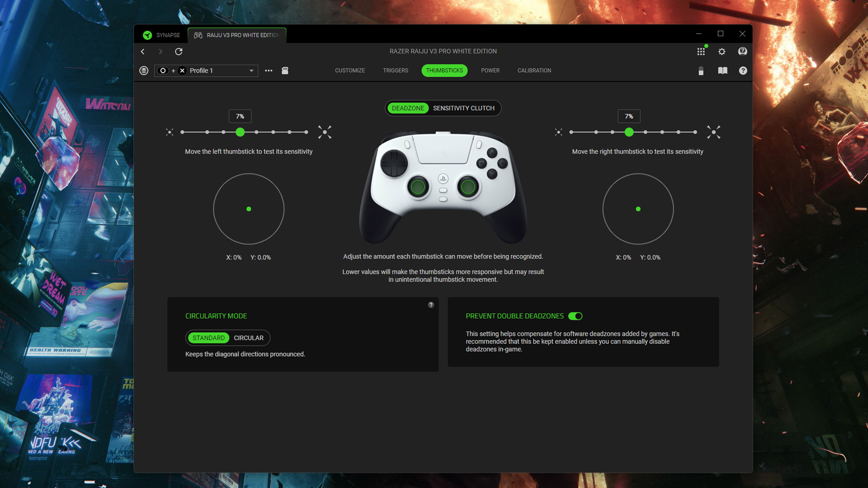Open the profile three-dots options menu
This screenshot has width=868, height=488.
(269, 70)
